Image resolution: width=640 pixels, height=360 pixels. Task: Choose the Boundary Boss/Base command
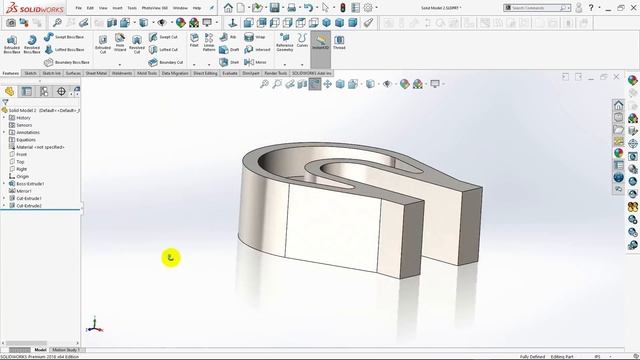click(67, 62)
